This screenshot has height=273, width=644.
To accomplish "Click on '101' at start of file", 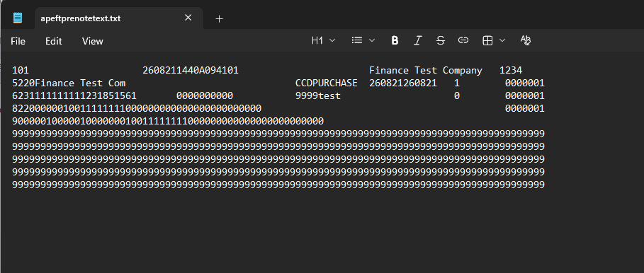I will pos(21,71).
